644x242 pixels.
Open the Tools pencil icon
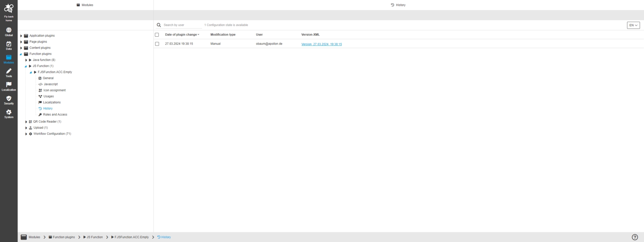pos(9,71)
